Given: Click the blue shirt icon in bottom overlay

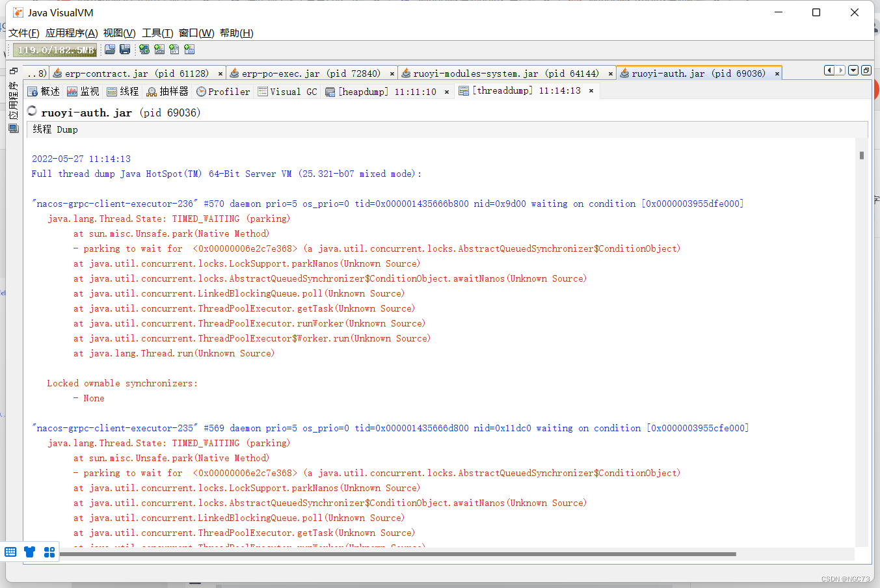Looking at the screenshot, I should click(x=29, y=552).
